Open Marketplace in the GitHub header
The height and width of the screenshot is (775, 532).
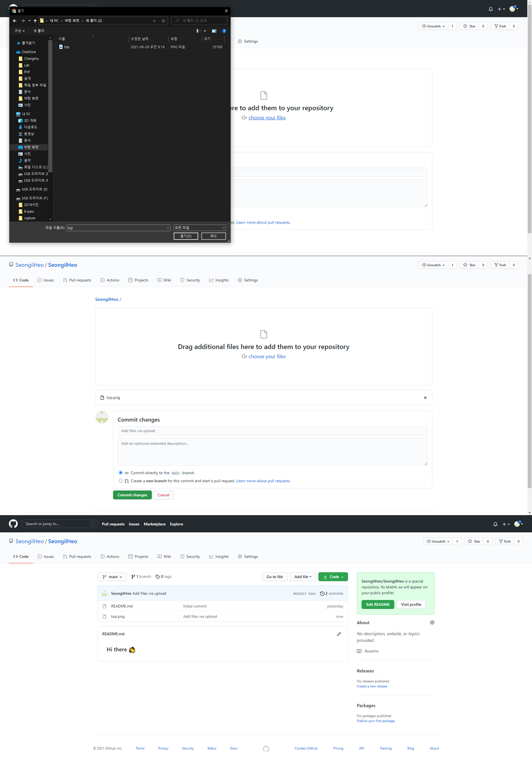point(155,524)
